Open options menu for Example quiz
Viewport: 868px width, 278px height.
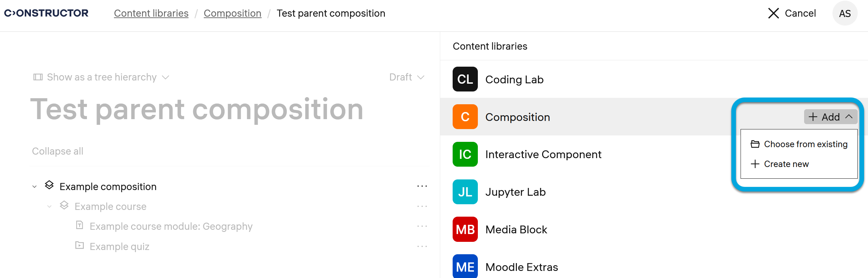pyautogui.click(x=422, y=246)
